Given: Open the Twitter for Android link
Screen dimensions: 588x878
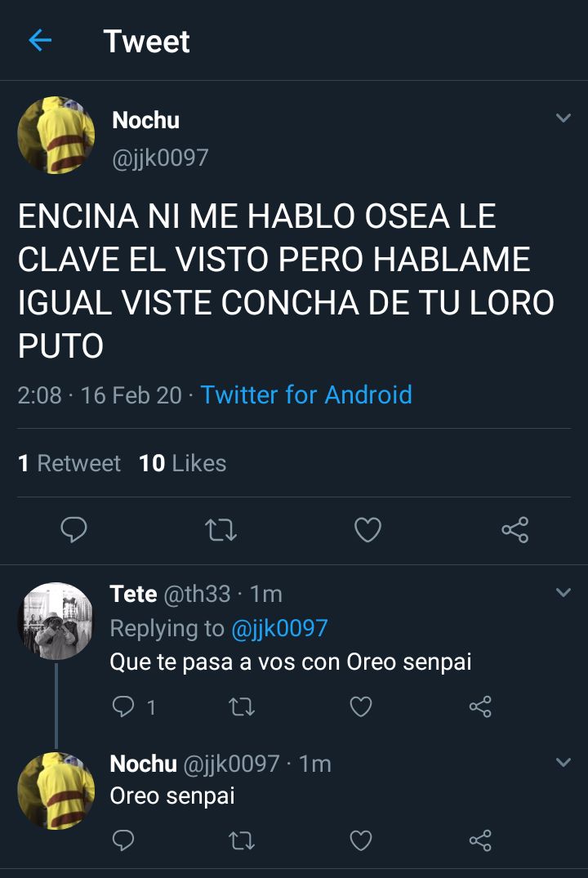Looking at the screenshot, I should tap(306, 394).
